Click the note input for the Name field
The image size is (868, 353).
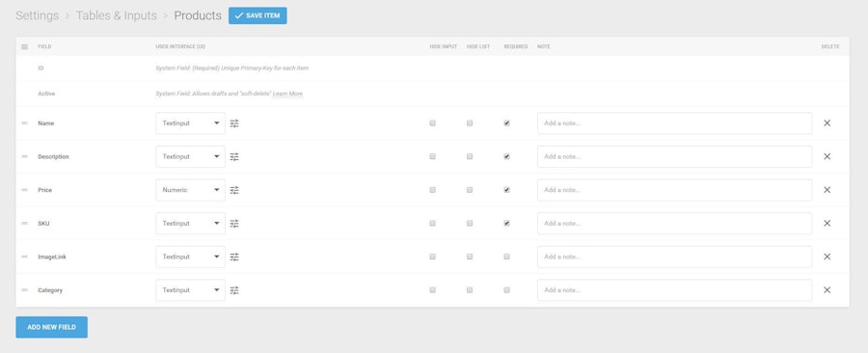pyautogui.click(x=674, y=123)
